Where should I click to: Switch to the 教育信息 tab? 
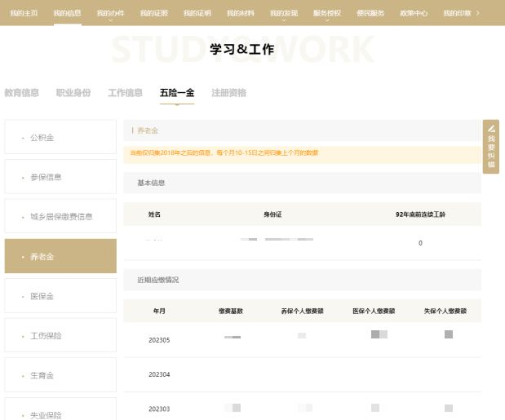click(x=21, y=93)
